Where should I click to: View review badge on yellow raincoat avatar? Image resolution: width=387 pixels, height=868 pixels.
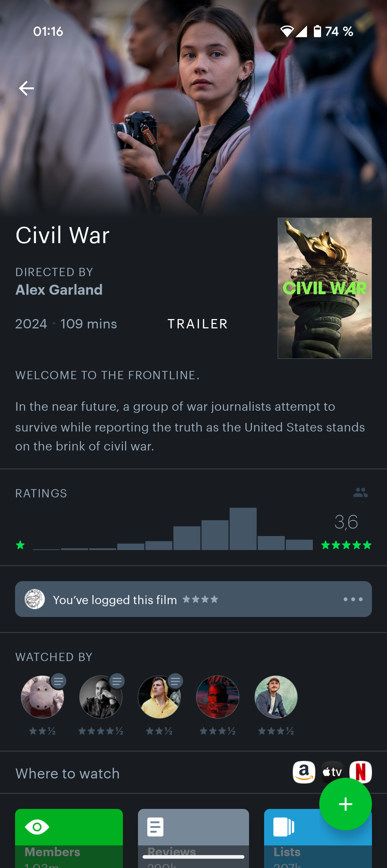(x=175, y=681)
